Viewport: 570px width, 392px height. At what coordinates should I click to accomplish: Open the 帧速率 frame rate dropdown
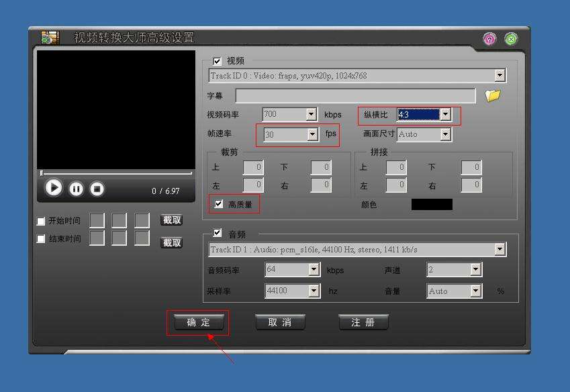tap(312, 134)
